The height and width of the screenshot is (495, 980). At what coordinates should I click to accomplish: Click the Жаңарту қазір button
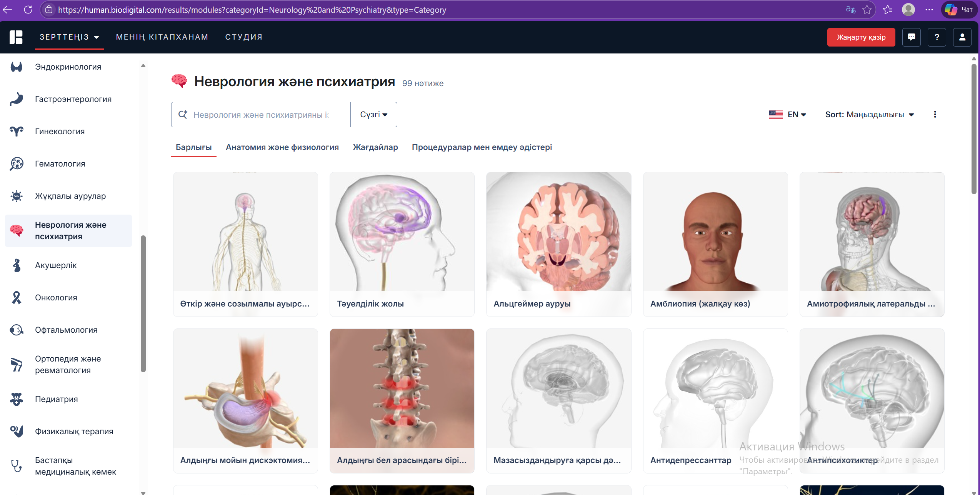tap(861, 37)
